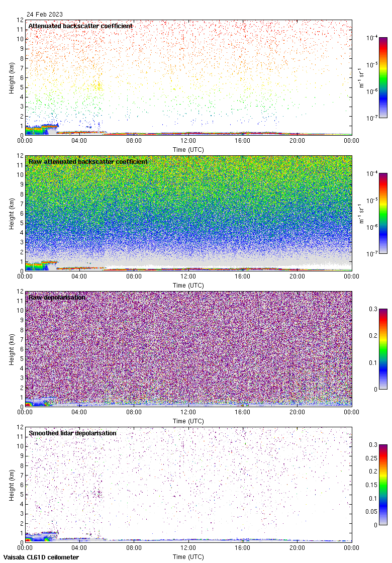Click 'Attenuated backscatter coefficient' plot title
This screenshot has height=563, width=392.
80,26
